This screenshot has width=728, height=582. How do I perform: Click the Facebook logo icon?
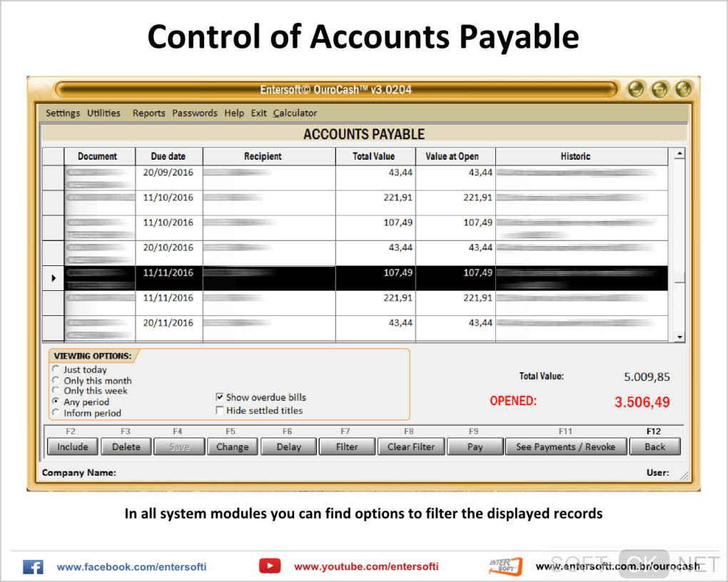click(x=33, y=567)
